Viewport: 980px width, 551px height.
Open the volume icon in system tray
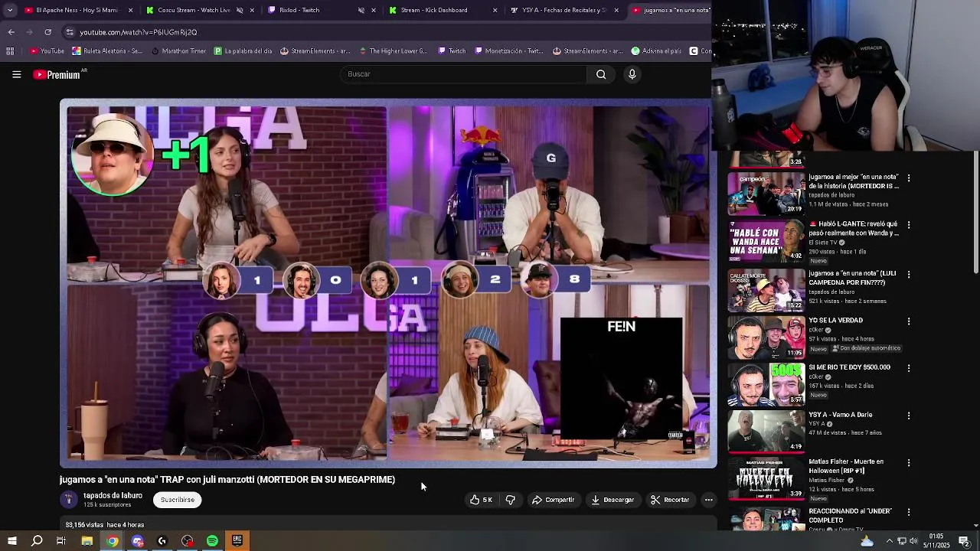click(x=913, y=541)
